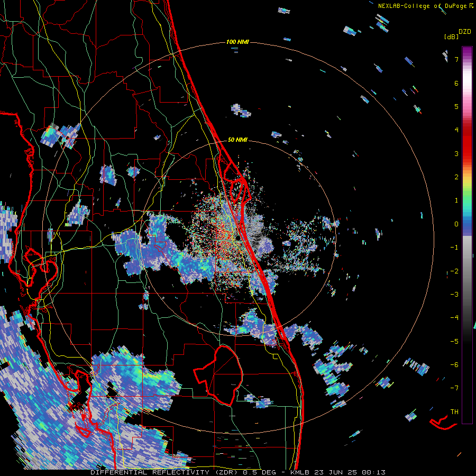Click the -6 tick on ZDR color scale
Screen dimensions: 476x476
click(454, 365)
